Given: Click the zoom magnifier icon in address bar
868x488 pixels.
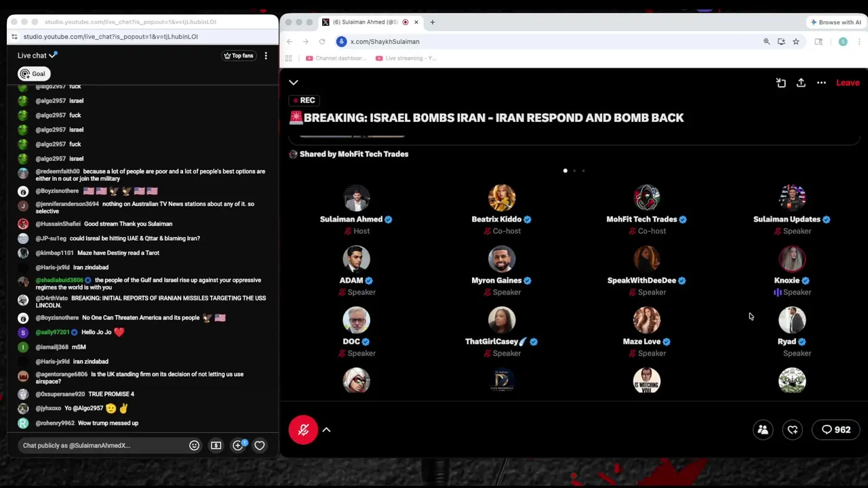Looking at the screenshot, I should 767,41.
